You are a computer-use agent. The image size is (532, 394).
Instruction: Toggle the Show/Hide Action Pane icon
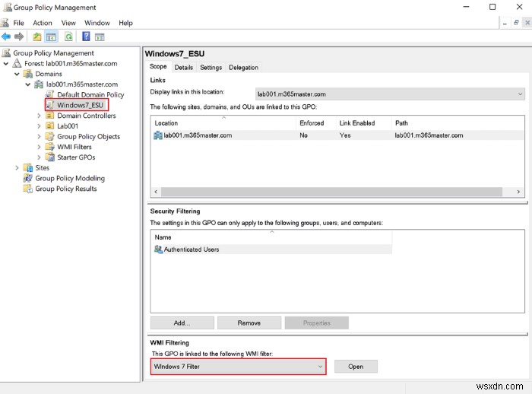pos(100,37)
